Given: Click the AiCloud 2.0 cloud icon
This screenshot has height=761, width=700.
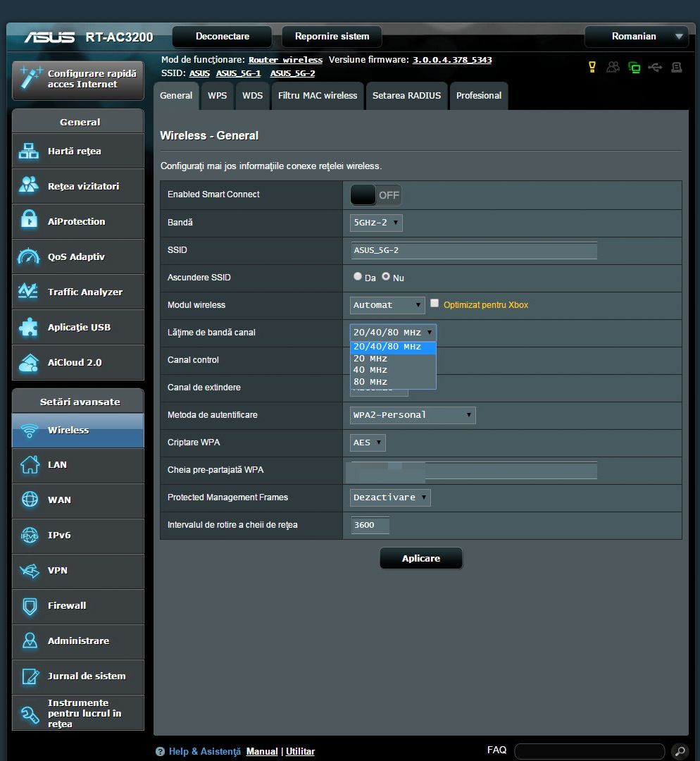Looking at the screenshot, I should 29,362.
